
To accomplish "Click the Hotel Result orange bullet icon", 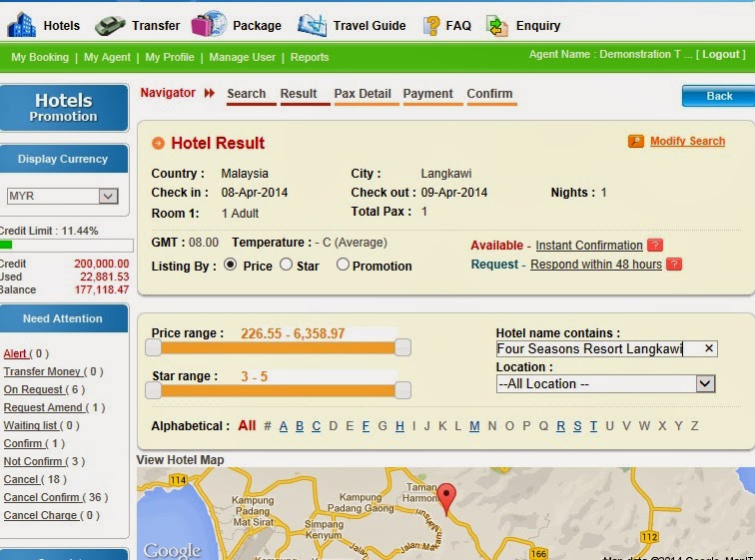I will click(158, 143).
